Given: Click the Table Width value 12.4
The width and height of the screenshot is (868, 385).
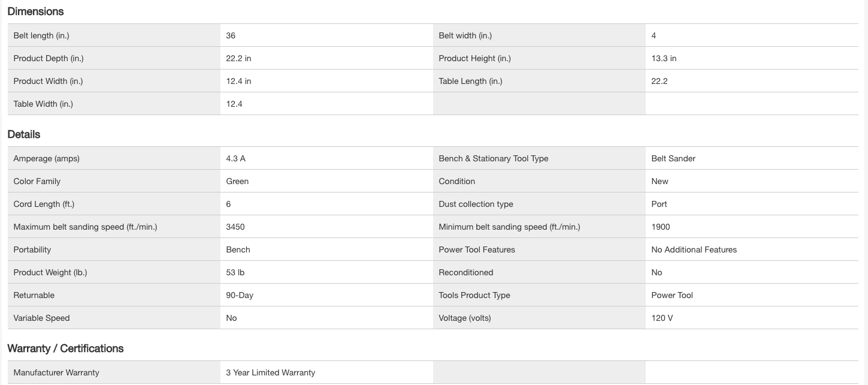Looking at the screenshot, I should (234, 104).
